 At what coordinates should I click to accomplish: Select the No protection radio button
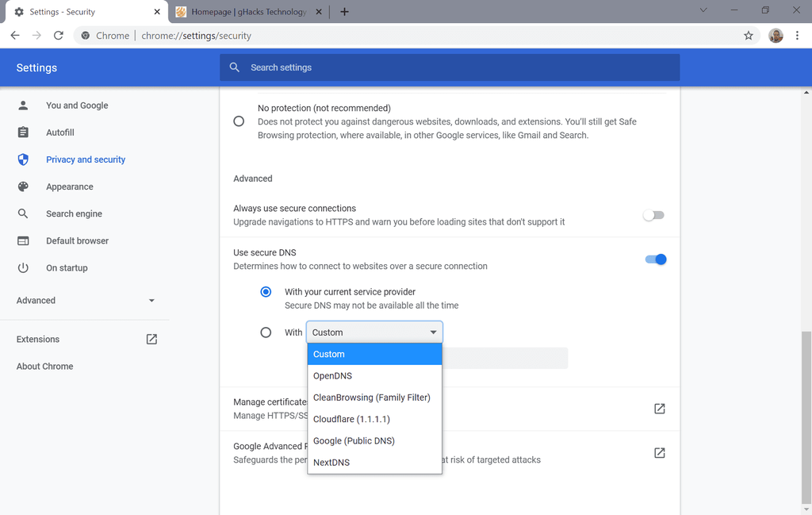(239, 121)
